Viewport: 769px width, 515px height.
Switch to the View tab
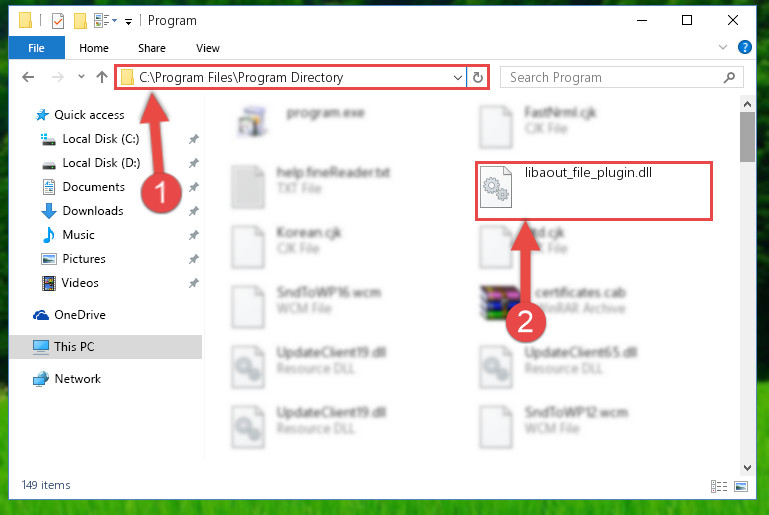[208, 48]
